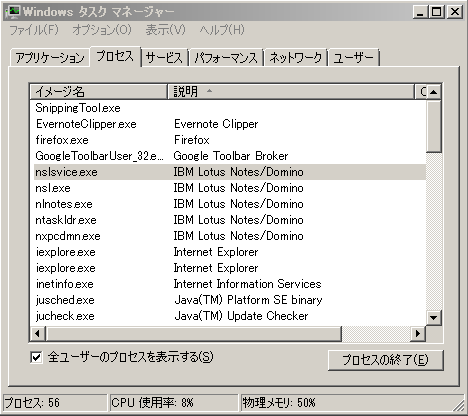Screen dimensions: 468x416
Task: Click the CPU 使用率: 8% status entry
Action: [x=173, y=403]
